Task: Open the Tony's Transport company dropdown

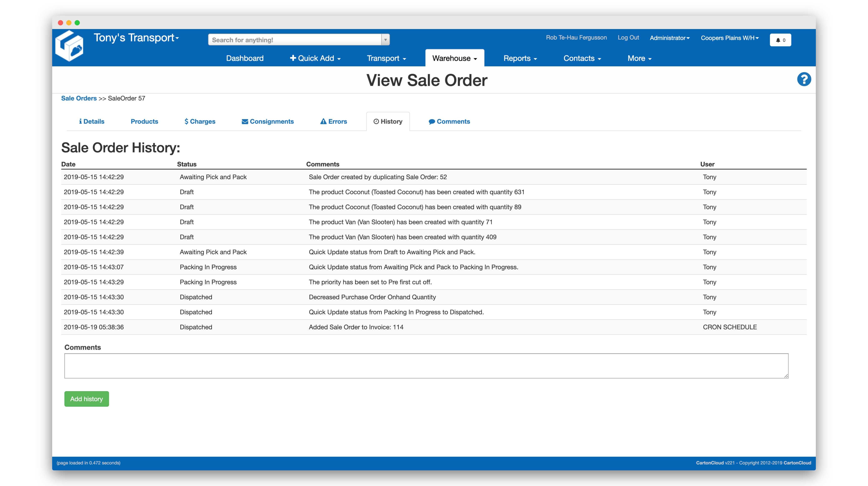Action: coord(136,38)
